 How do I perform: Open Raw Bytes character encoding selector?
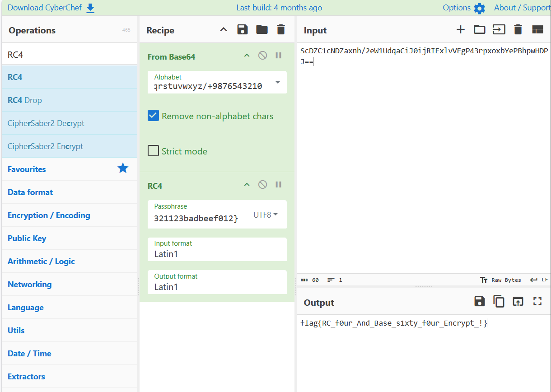click(x=500, y=280)
